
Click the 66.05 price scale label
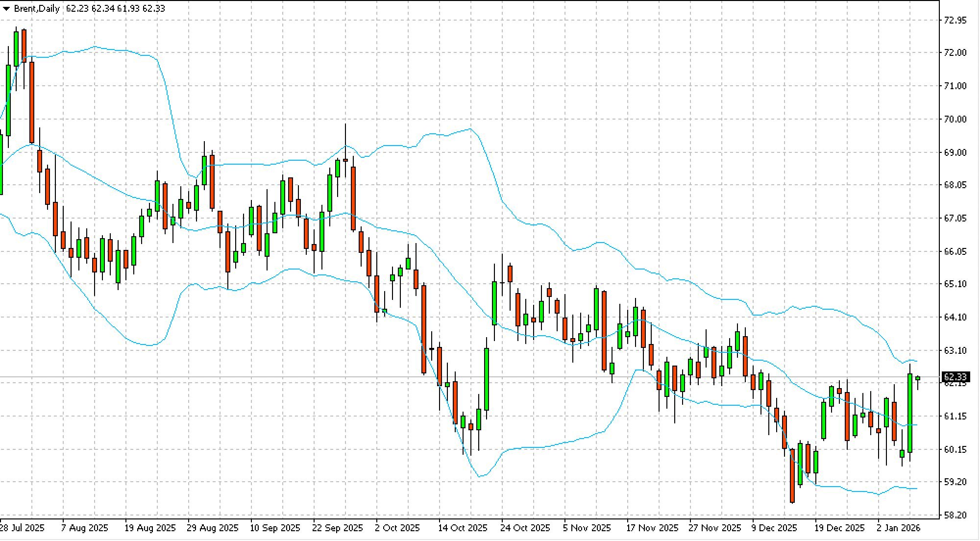click(955, 251)
